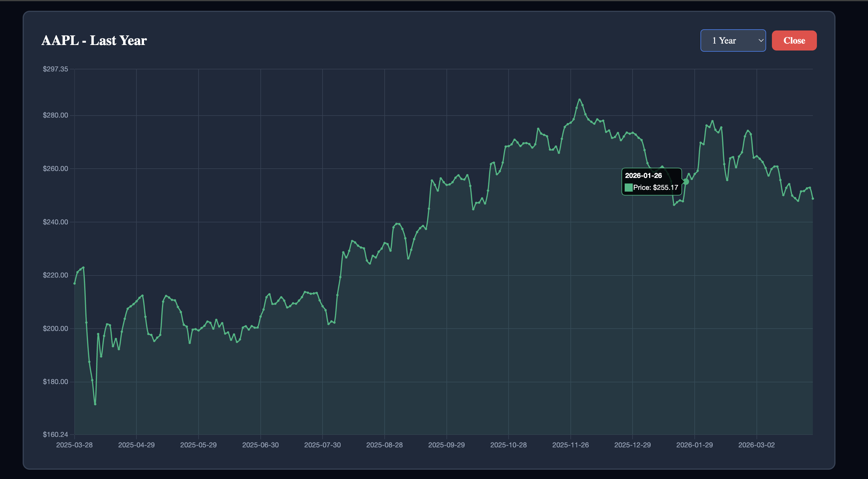
Task: Click the 2025-03-28 x-axis label
Action: pyautogui.click(x=74, y=445)
